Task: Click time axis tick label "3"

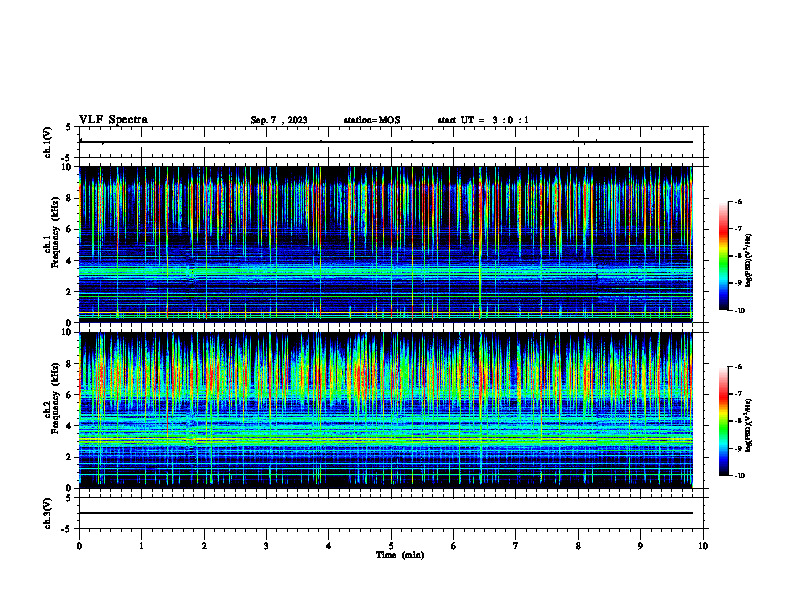Action: click(x=266, y=546)
